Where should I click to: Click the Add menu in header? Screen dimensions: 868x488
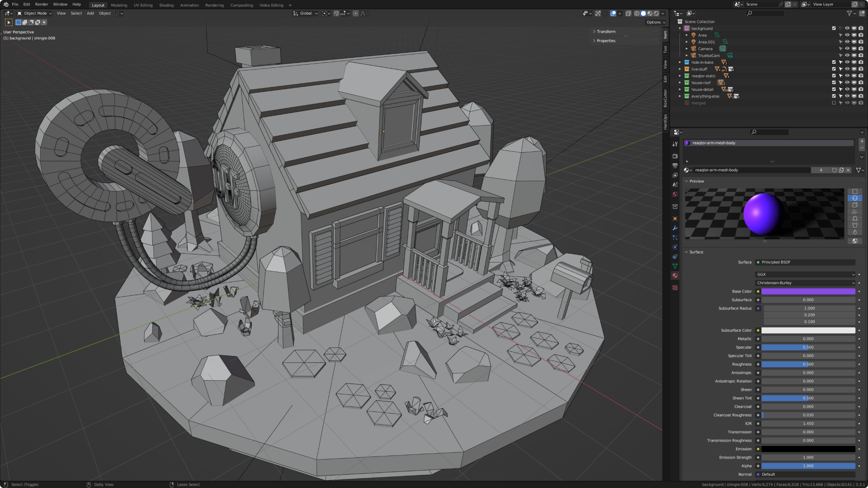[x=90, y=13]
